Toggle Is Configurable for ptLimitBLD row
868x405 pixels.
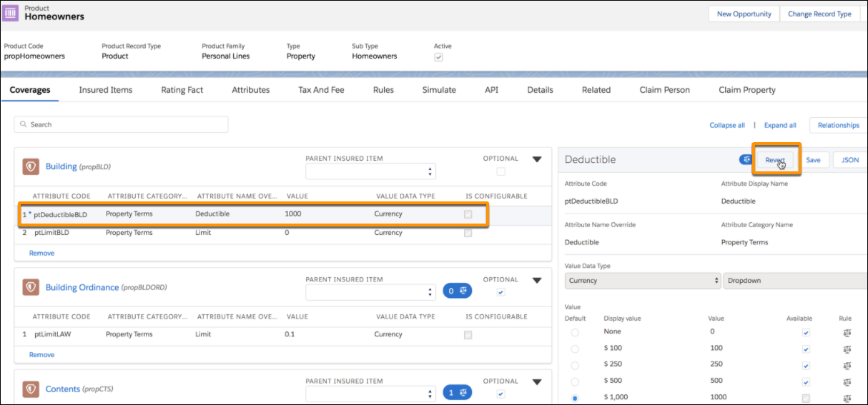(468, 233)
